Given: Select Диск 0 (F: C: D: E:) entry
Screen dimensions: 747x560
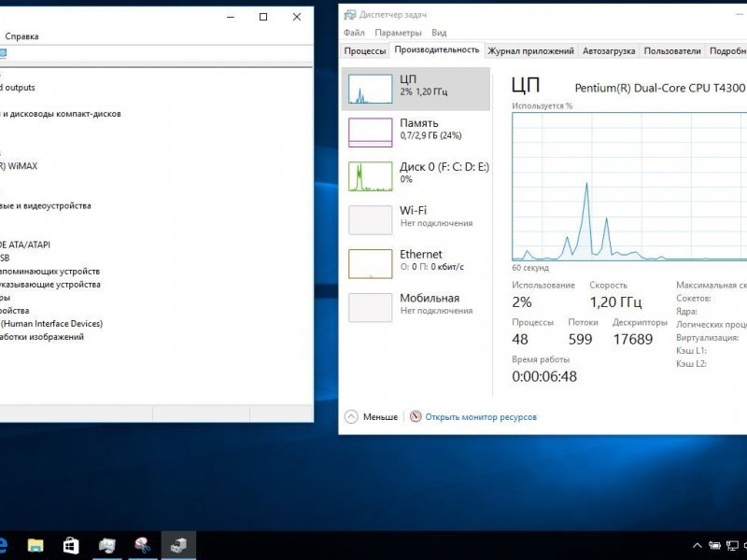Looking at the screenshot, I should pos(416,176).
